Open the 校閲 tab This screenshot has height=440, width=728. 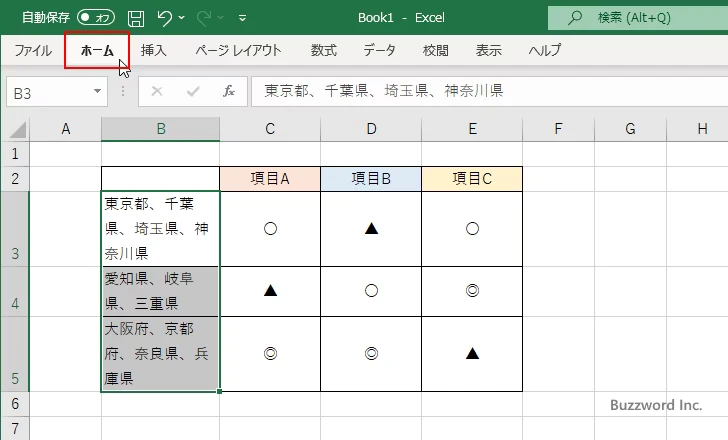pos(436,50)
